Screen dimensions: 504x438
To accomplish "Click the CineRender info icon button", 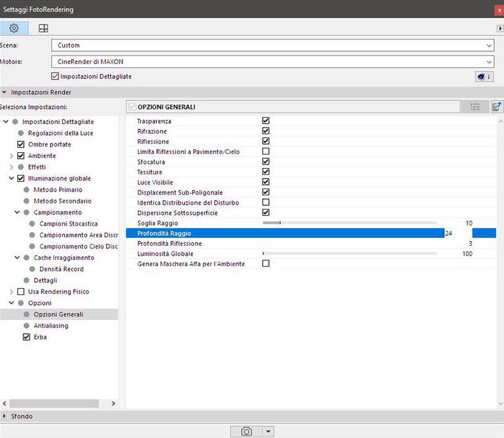I will pos(484,76).
